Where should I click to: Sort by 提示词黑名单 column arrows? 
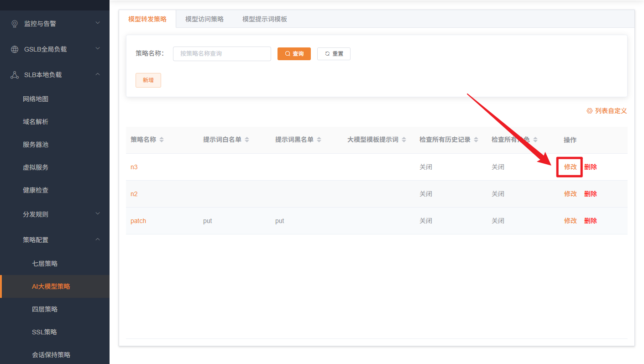point(319,140)
